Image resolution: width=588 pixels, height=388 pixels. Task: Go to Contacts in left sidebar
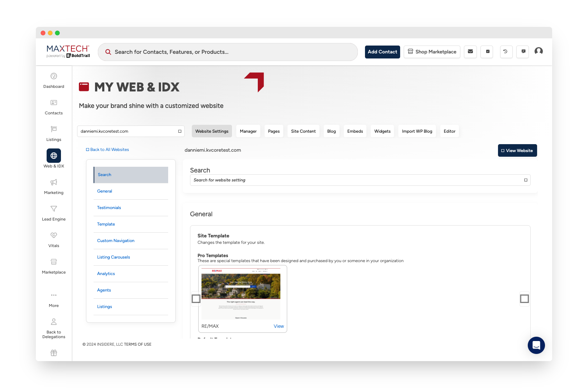(x=54, y=103)
